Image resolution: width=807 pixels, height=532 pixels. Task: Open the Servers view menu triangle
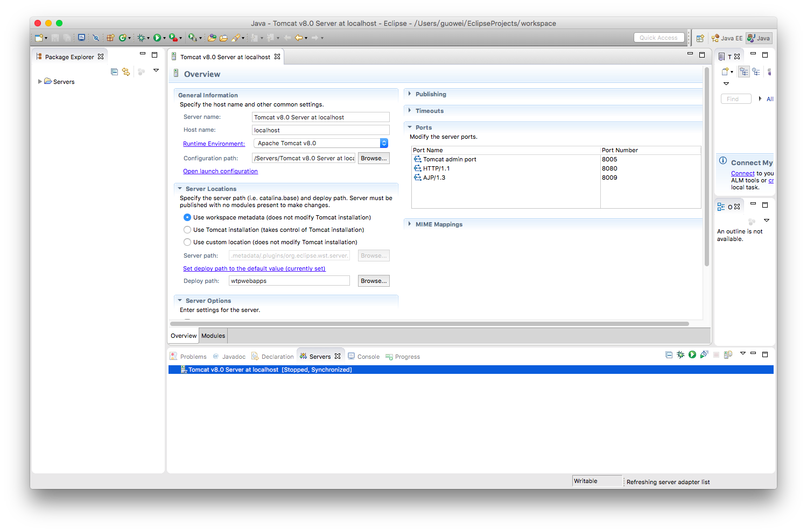coord(743,353)
